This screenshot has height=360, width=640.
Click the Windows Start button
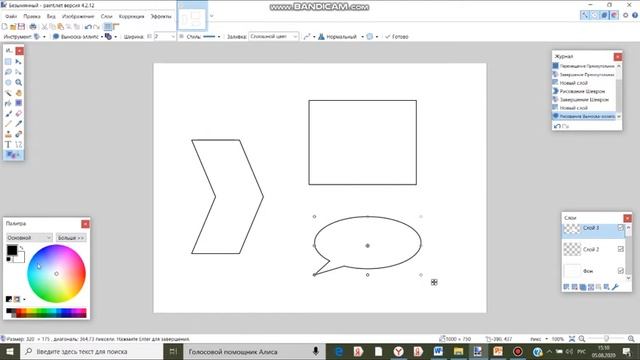tap(10, 351)
